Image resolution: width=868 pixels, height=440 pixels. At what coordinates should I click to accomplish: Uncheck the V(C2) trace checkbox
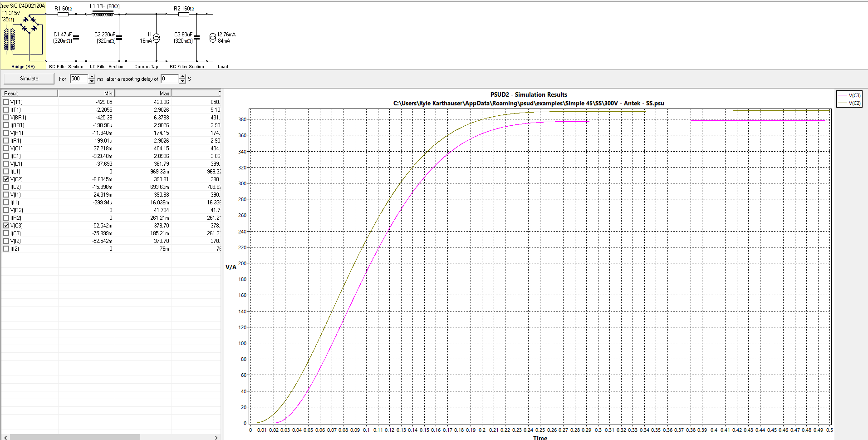[6, 179]
